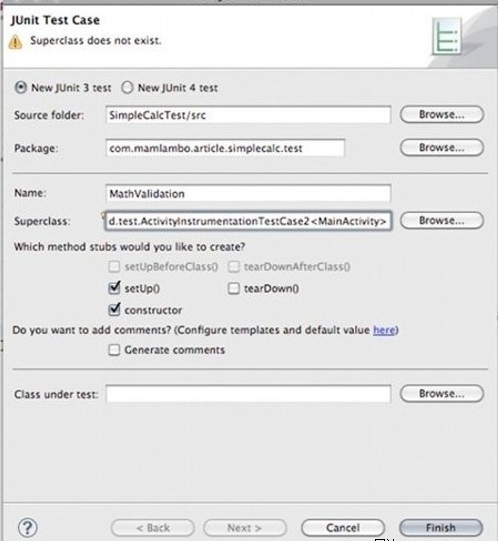The image size is (498, 541).
Task: Click into the Superclass text field
Action: coord(248,221)
